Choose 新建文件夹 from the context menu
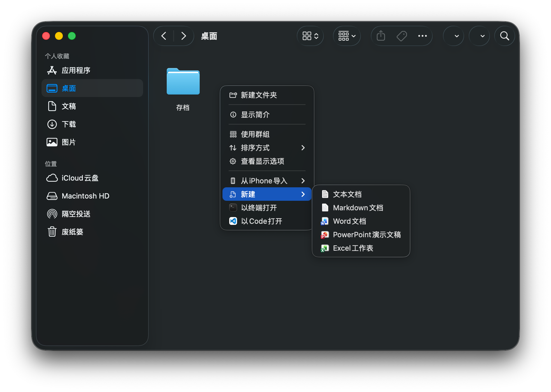Image resolution: width=551 pixels, height=392 pixels. [x=267, y=95]
